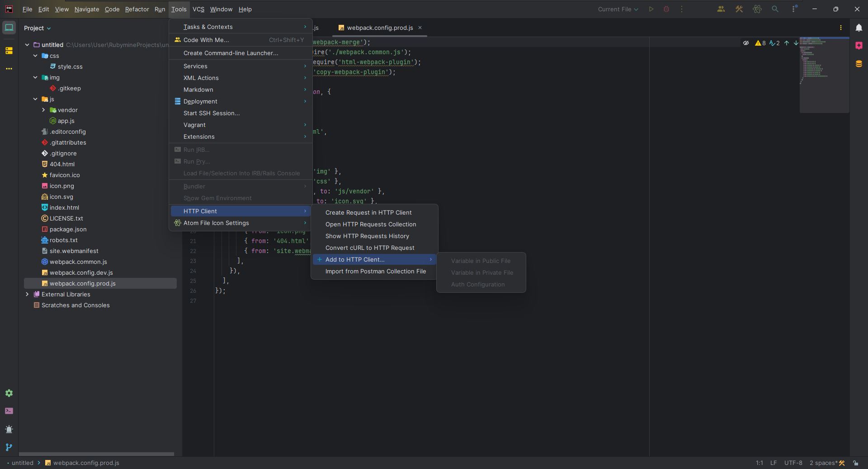
Task: Toggle the read-only lock icon in status bar
Action: tap(855, 463)
